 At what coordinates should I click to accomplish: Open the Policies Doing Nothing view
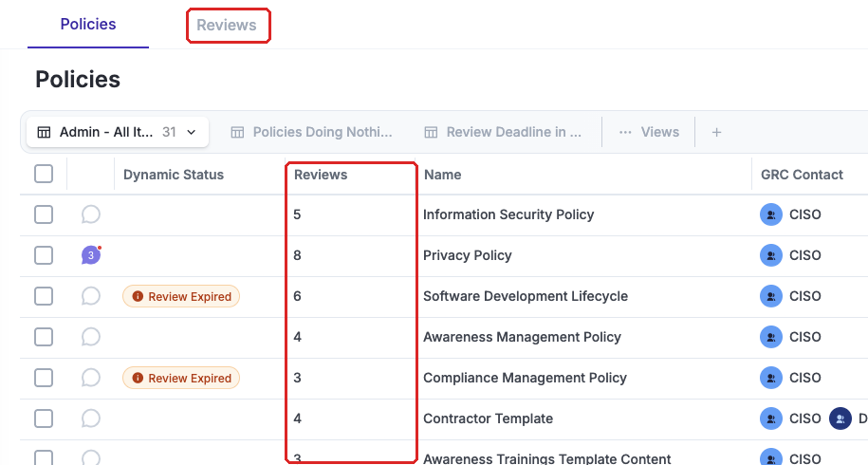[311, 132]
